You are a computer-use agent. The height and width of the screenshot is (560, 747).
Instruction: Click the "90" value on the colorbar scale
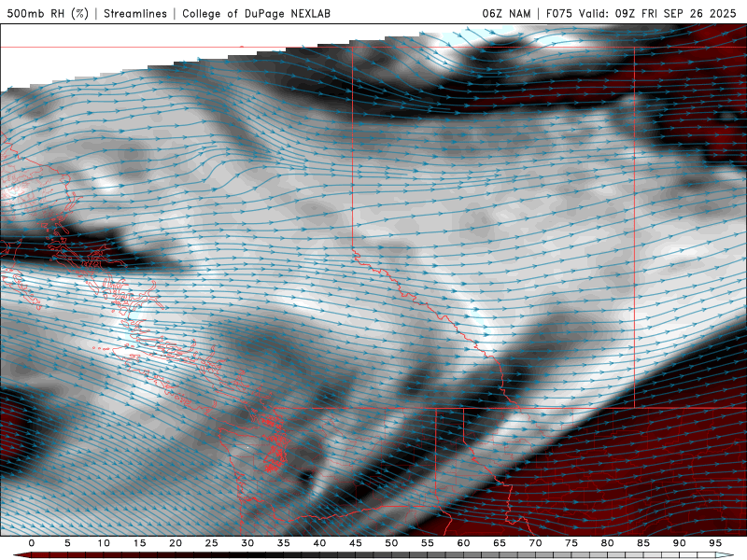click(x=680, y=543)
